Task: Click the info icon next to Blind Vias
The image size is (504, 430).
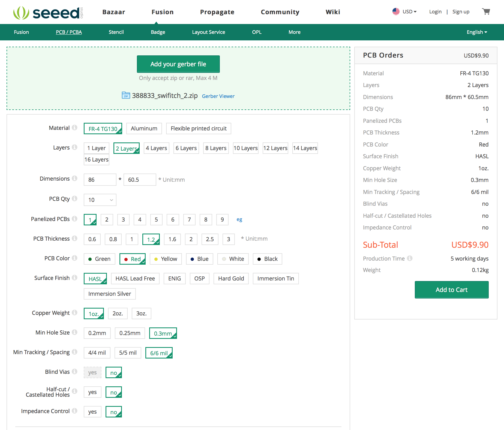Action: [74, 372]
